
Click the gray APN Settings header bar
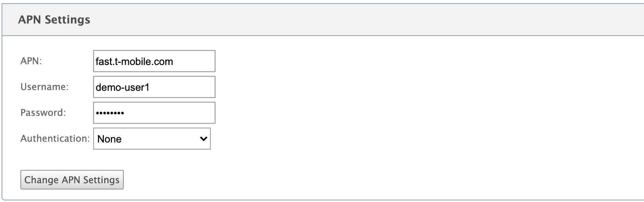coord(322,20)
